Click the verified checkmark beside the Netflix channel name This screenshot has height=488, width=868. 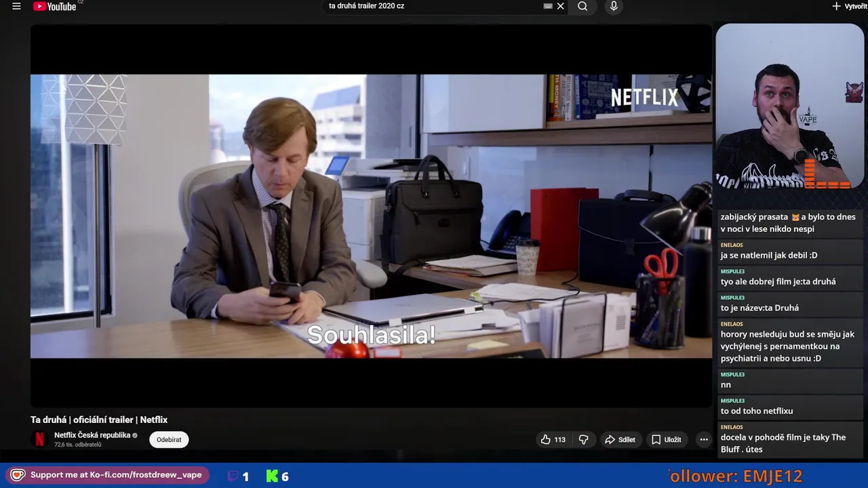coord(135,435)
